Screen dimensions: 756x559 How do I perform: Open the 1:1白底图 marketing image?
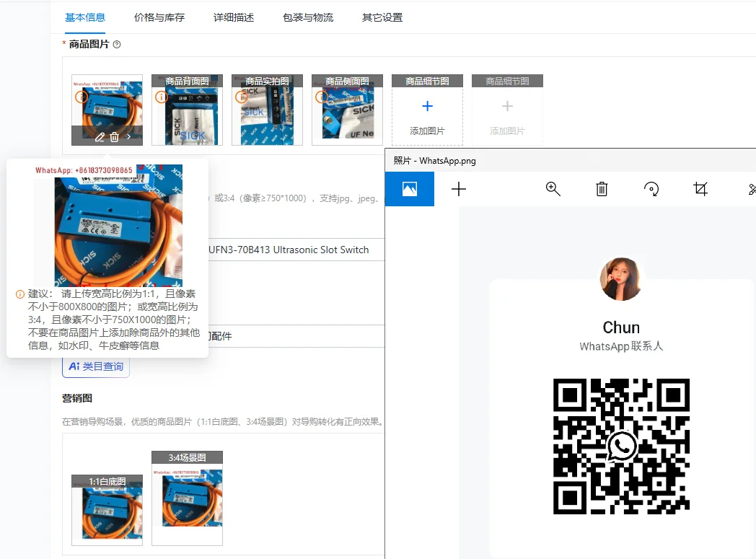click(107, 511)
